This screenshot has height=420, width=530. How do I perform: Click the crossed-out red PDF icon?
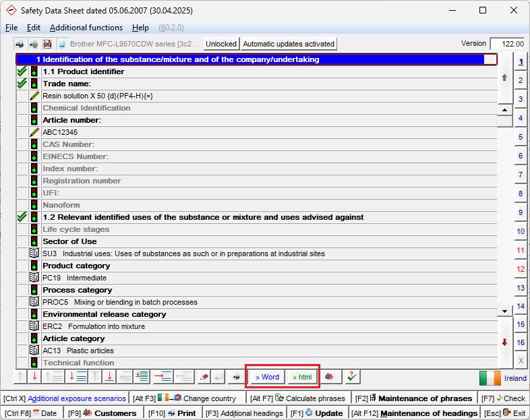(x=47, y=44)
